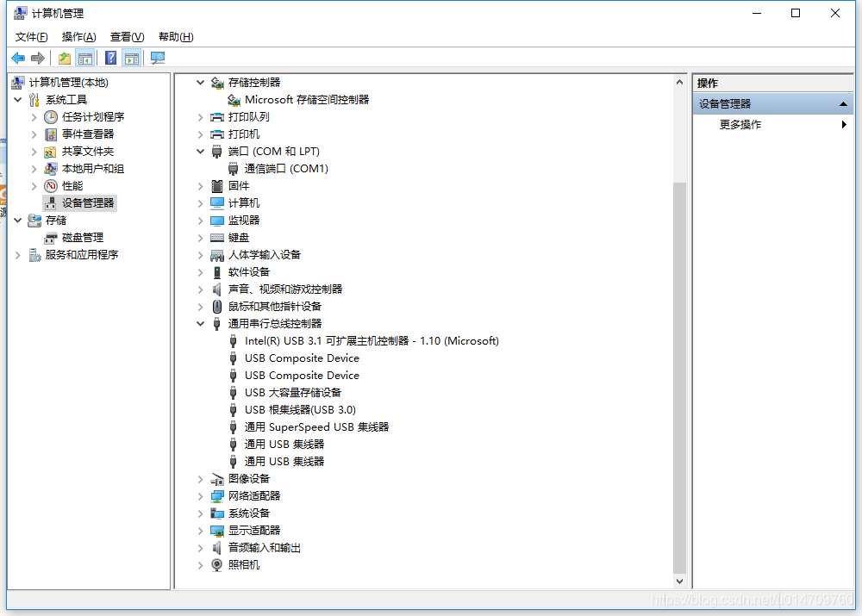Image resolution: width=862 pixels, height=616 pixels.
Task: Click the device list scrollbar down arrow
Action: [679, 582]
